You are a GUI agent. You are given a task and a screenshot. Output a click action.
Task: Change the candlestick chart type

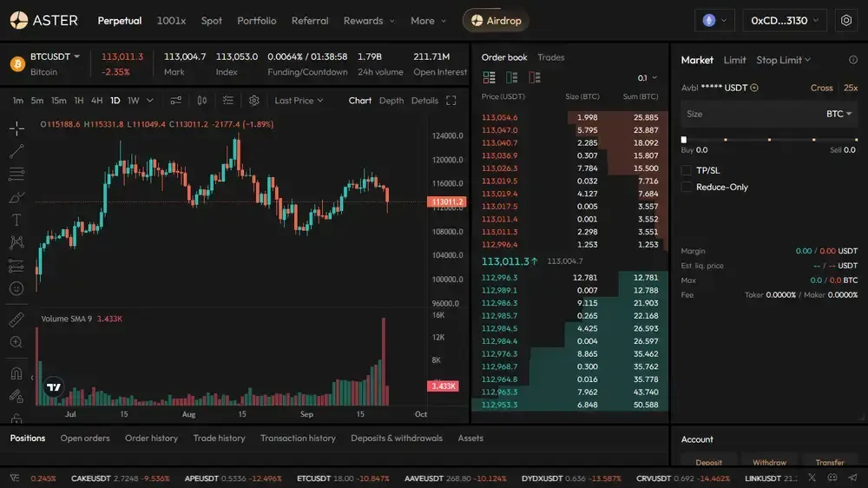(x=202, y=100)
